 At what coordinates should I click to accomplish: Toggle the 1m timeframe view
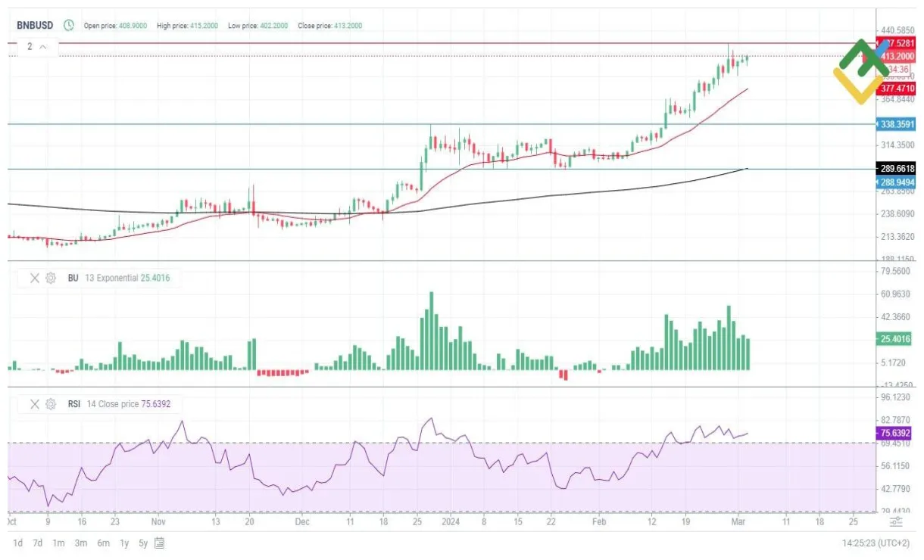[x=58, y=543]
